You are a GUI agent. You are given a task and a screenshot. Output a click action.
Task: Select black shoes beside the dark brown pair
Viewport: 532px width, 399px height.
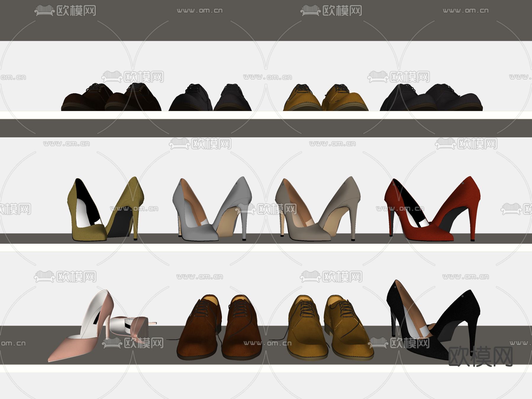(x=210, y=99)
